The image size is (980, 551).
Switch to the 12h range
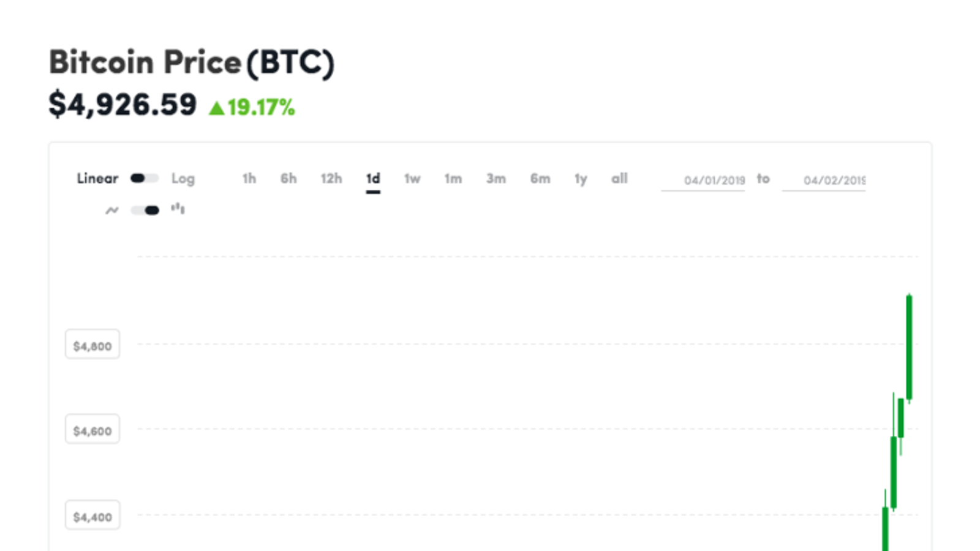[x=331, y=179]
